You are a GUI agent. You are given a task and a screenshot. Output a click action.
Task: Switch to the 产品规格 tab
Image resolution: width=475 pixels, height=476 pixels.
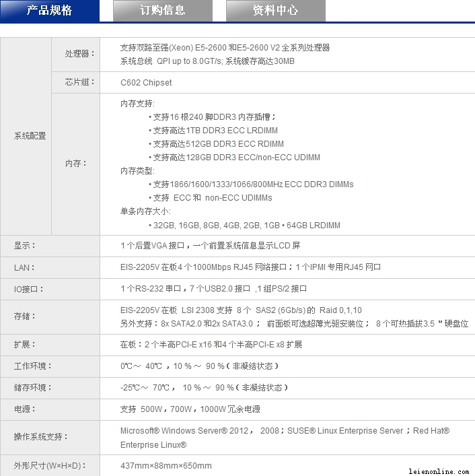click(x=49, y=11)
